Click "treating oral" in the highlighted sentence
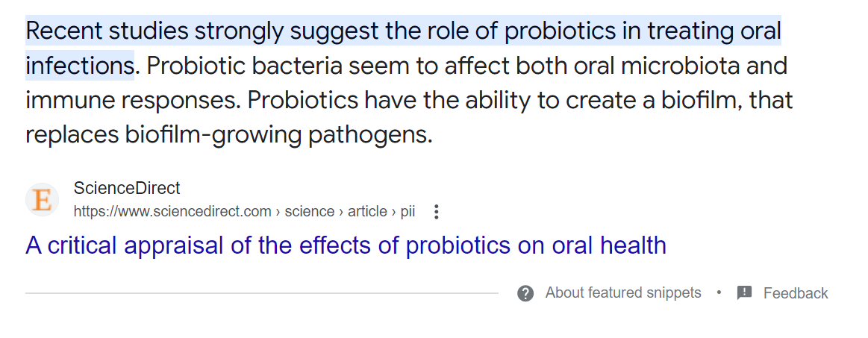Image resolution: width=868 pixels, height=338 pixels. 714,31
